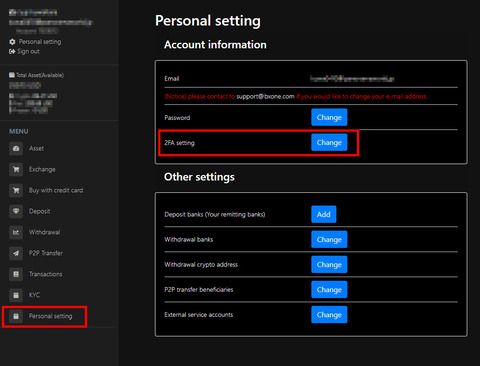Change External service accounts
This screenshot has height=366, width=480.
tap(329, 314)
